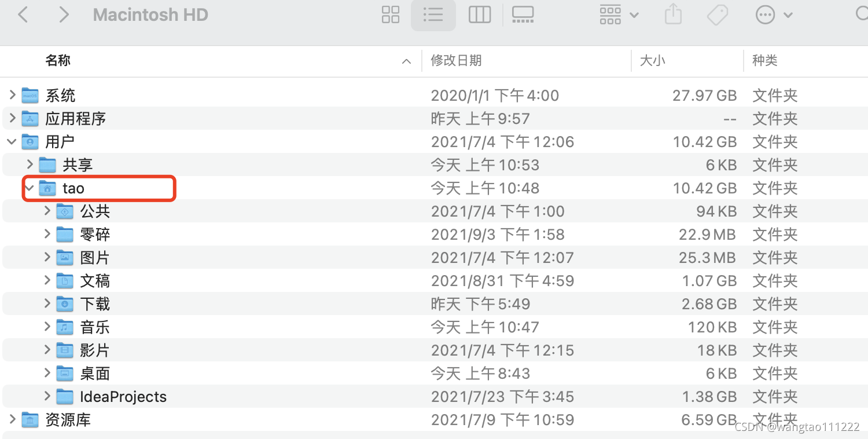Go forward with the right arrow
Screen dimensions: 868x439
tap(64, 14)
